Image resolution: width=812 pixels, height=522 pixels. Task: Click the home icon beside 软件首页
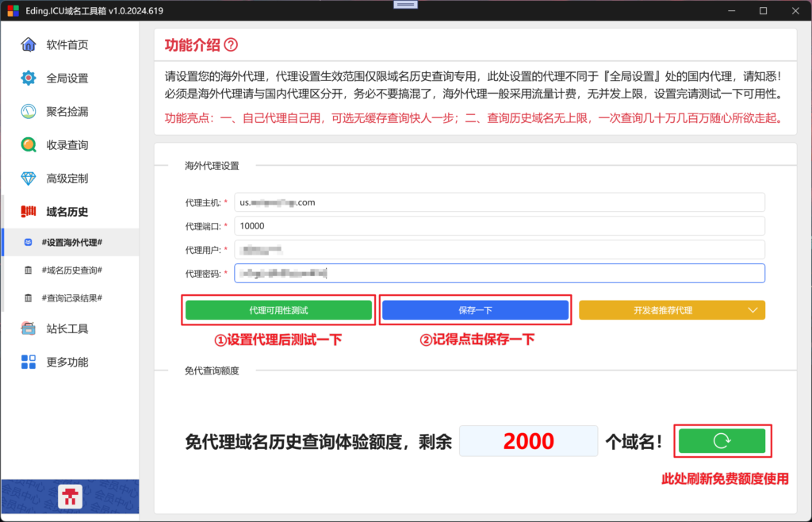29,44
